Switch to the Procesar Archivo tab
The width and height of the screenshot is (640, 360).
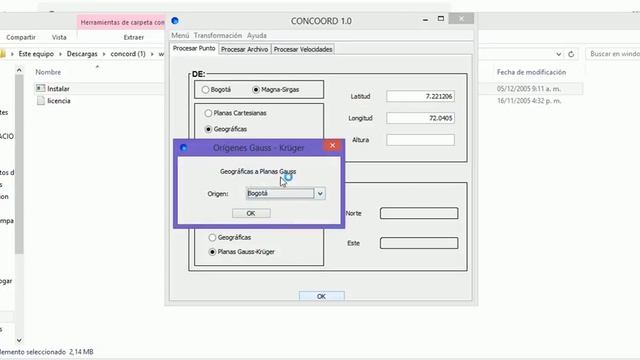coord(244,49)
